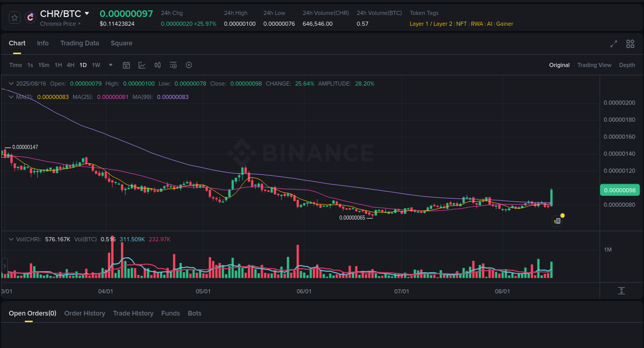Click the MA(25) value 0.00000081
644x348 pixels.
pyautogui.click(x=112, y=97)
